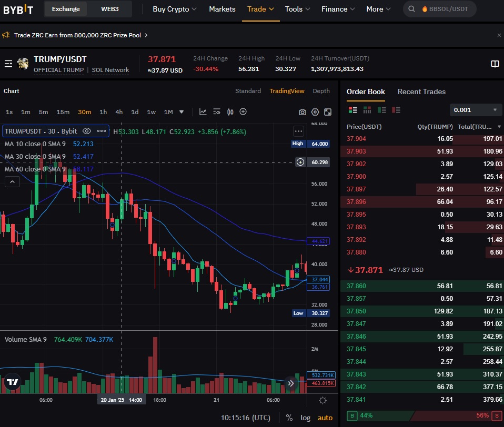504x427 pixels.
Task: Expand the Buy Crypto menu
Action: (x=175, y=9)
